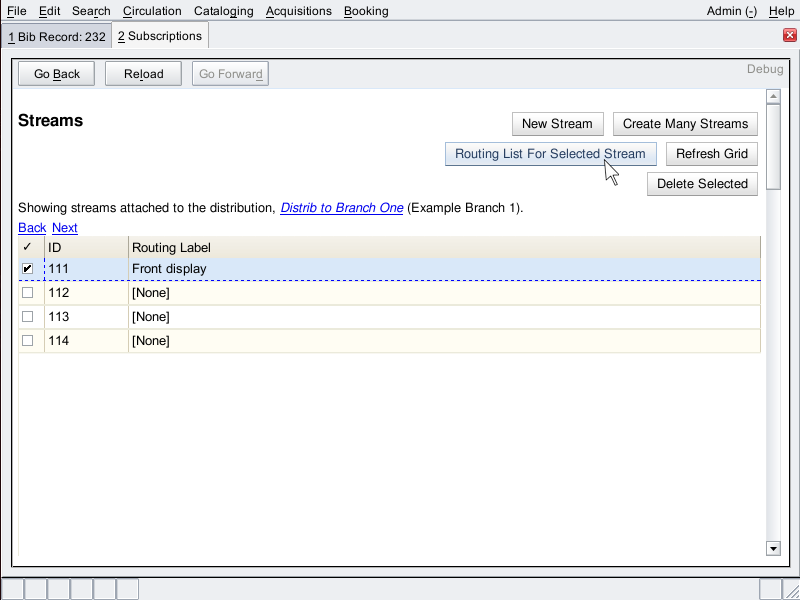
Task: Open the Acquisitions menu
Action: 298,11
